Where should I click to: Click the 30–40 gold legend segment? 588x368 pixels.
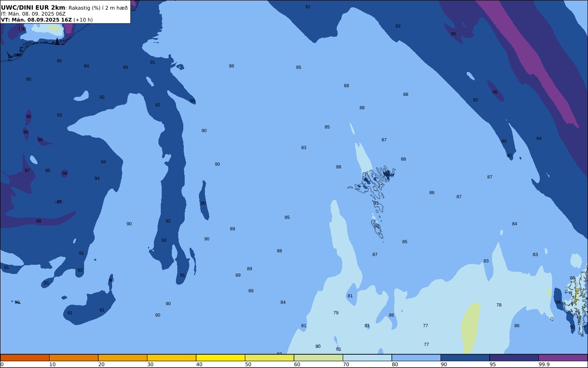[171, 357]
